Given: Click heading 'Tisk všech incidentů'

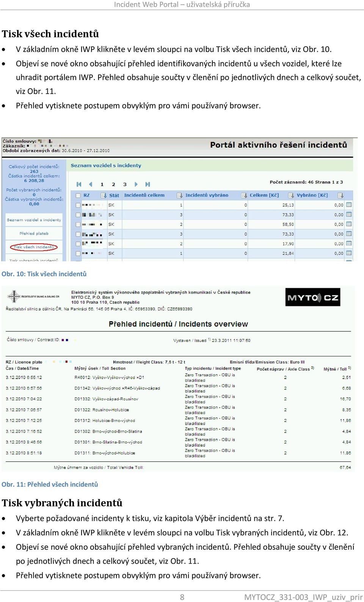Looking at the screenshot, I should (50, 34).
